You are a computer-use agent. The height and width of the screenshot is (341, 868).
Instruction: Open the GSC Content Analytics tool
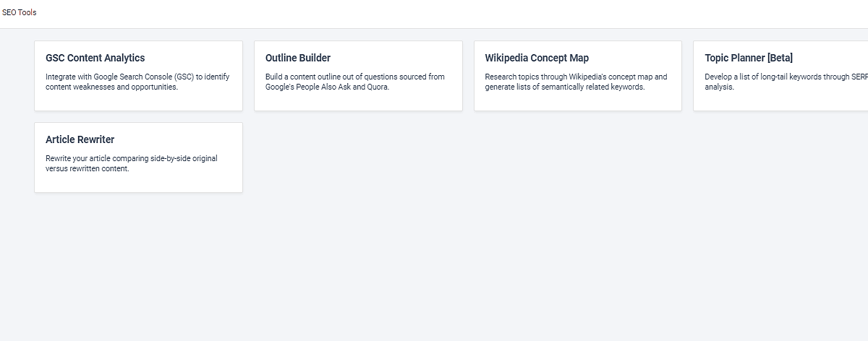[x=95, y=59]
